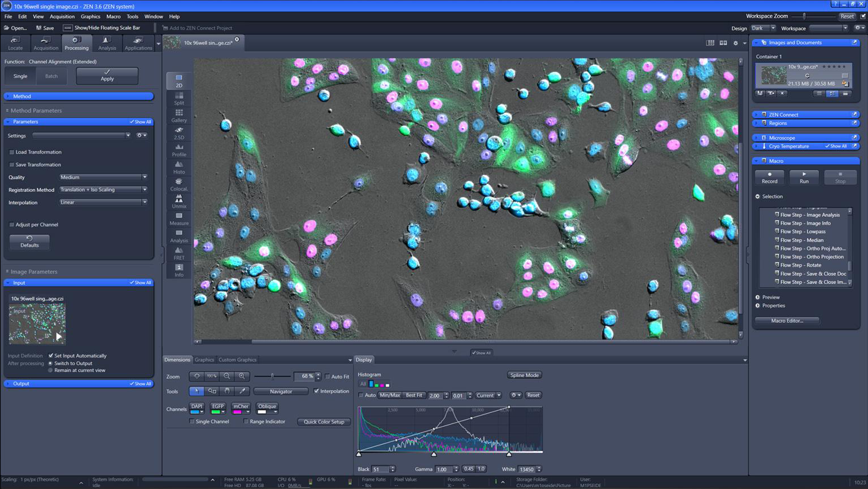Select the Colocalization view icon
This screenshot has width=868, height=489.
pyautogui.click(x=178, y=185)
